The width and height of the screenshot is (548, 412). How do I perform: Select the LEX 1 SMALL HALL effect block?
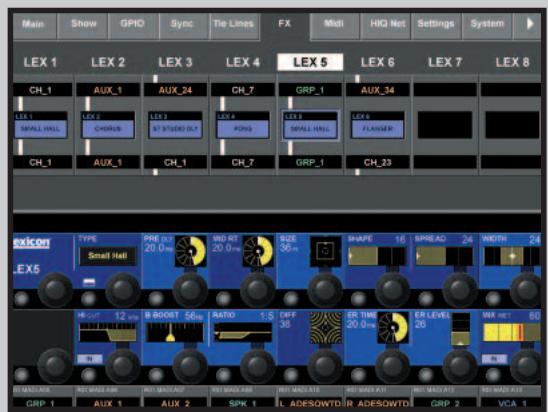click(x=41, y=125)
